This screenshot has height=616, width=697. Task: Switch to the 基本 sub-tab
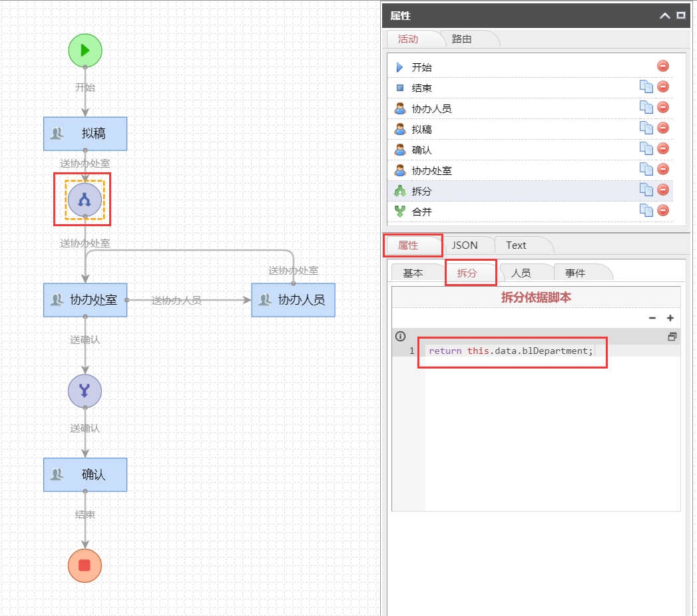pos(413,273)
